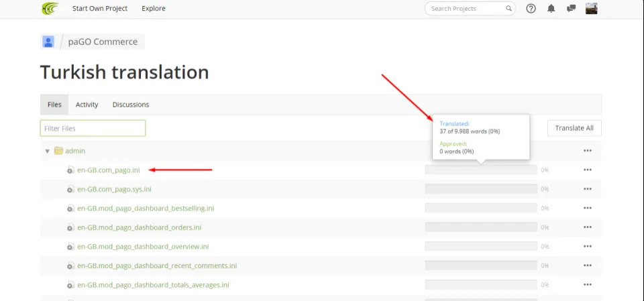Click file icon of en-GB.com_pago.sys.ini

[x=71, y=189]
